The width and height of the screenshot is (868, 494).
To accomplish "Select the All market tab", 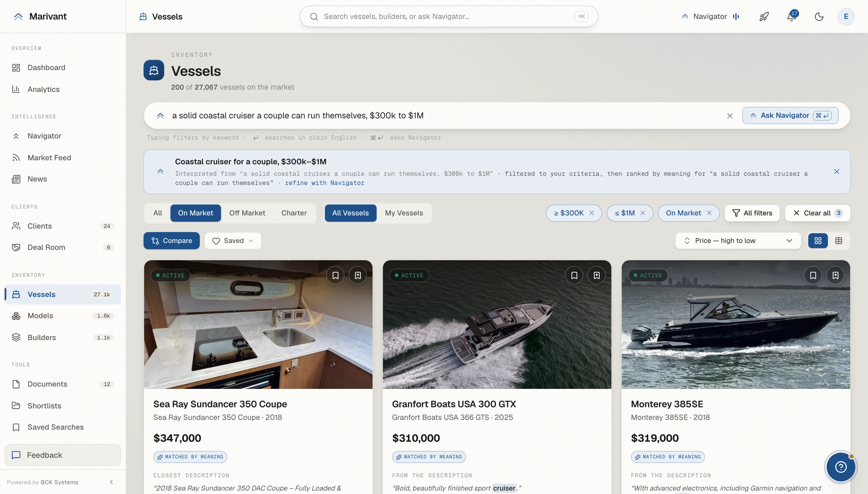I will tap(158, 213).
